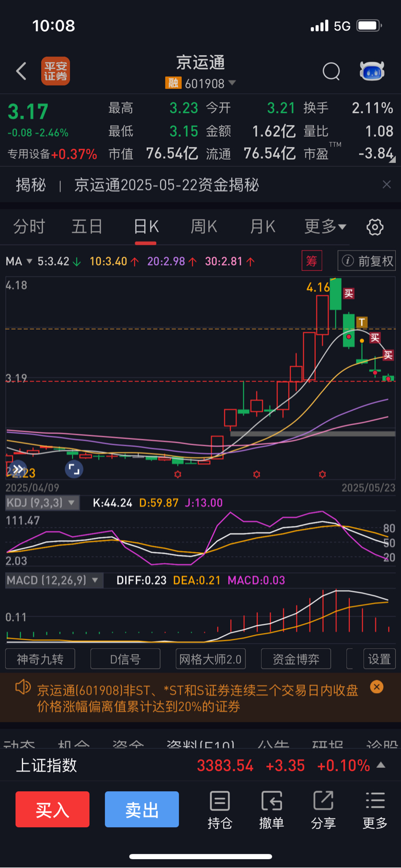
Task: Tap MACD DIFF:0.23 value
Action: click(141, 580)
